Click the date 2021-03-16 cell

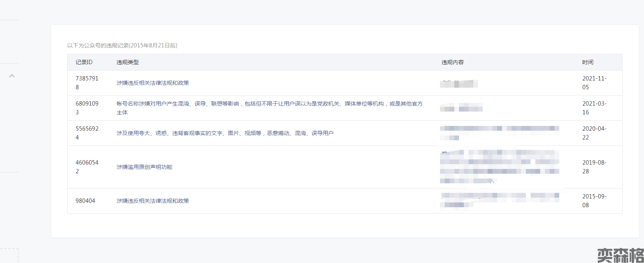coord(594,108)
